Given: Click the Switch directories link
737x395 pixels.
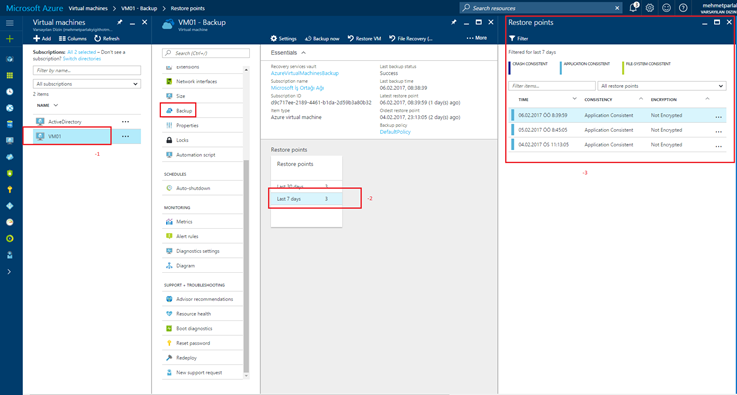Looking at the screenshot, I should click(x=82, y=59).
